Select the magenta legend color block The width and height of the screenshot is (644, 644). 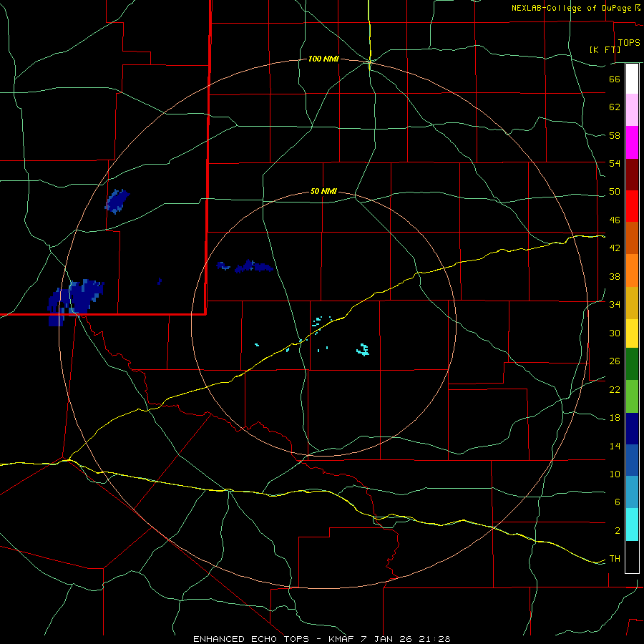tap(632, 142)
